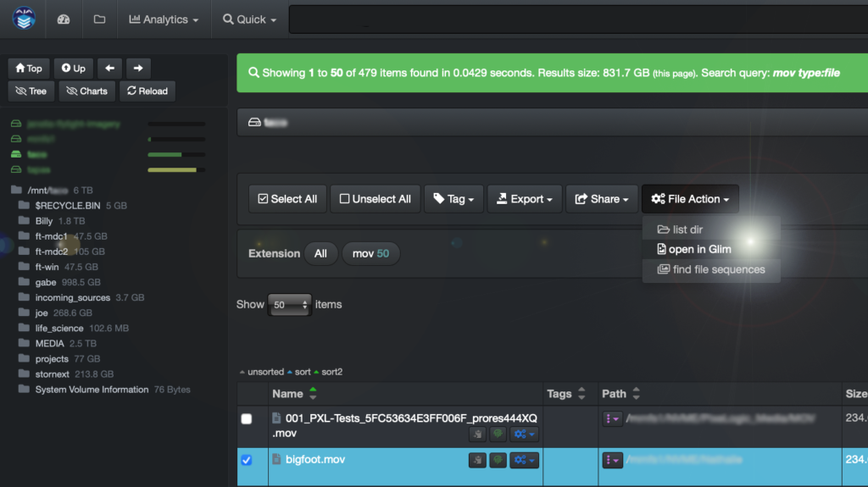Viewport: 868px width, 487px height.
Task: Copy path icon for 001_PXL-Tests file
Action: [x=478, y=434]
